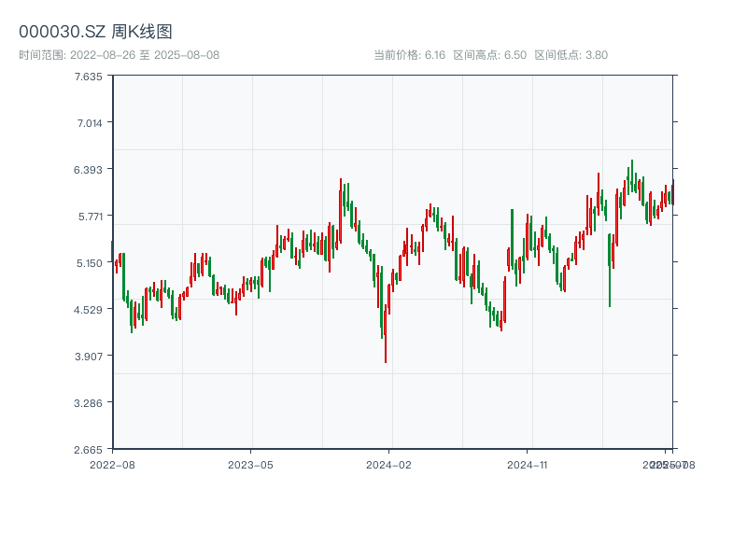The height and width of the screenshot is (560, 747).
Task: Select the 2023-05 date axis label
Action: click(x=250, y=464)
